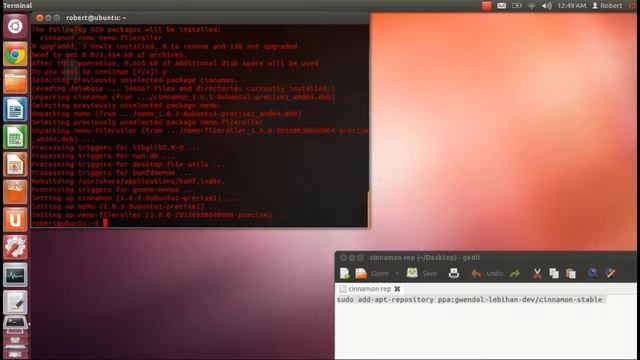Open the mail messaging indicator menu

502,6
